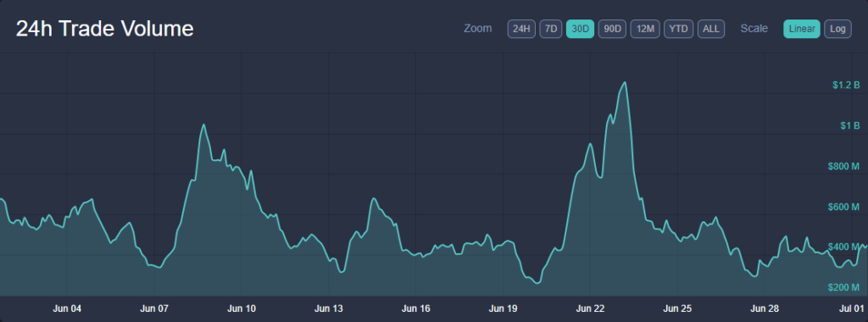
Task: Show 12M trade volume history
Action: pyautogui.click(x=645, y=29)
